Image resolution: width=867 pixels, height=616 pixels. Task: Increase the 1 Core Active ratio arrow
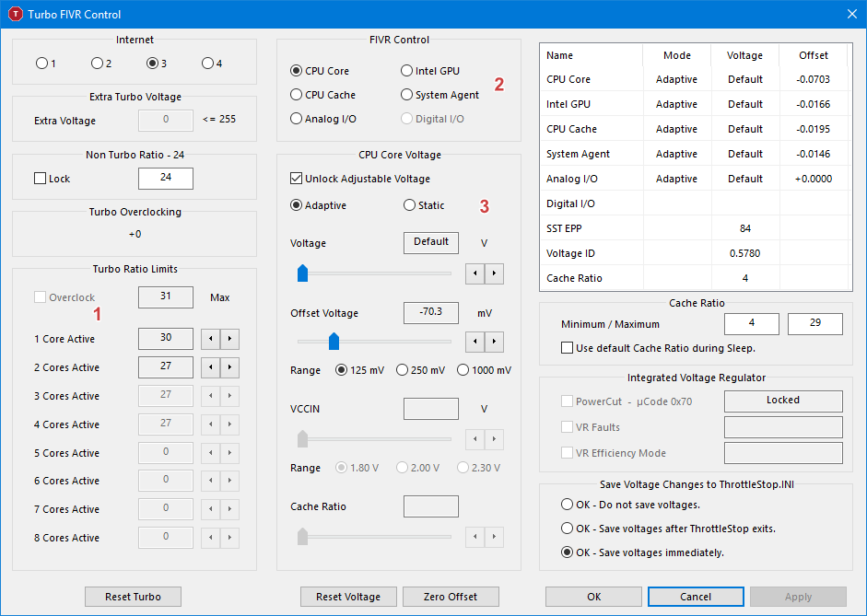pyautogui.click(x=229, y=339)
